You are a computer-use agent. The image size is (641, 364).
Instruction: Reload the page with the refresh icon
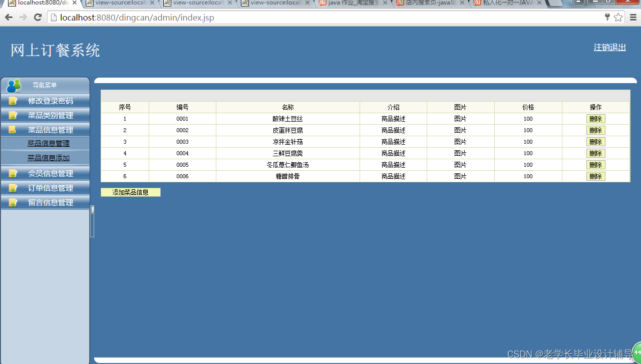pyautogui.click(x=38, y=18)
